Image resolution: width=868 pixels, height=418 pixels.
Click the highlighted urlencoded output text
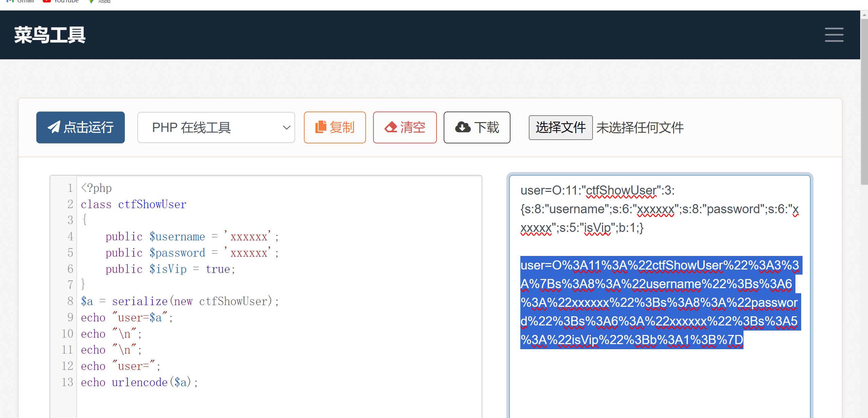[659, 302]
